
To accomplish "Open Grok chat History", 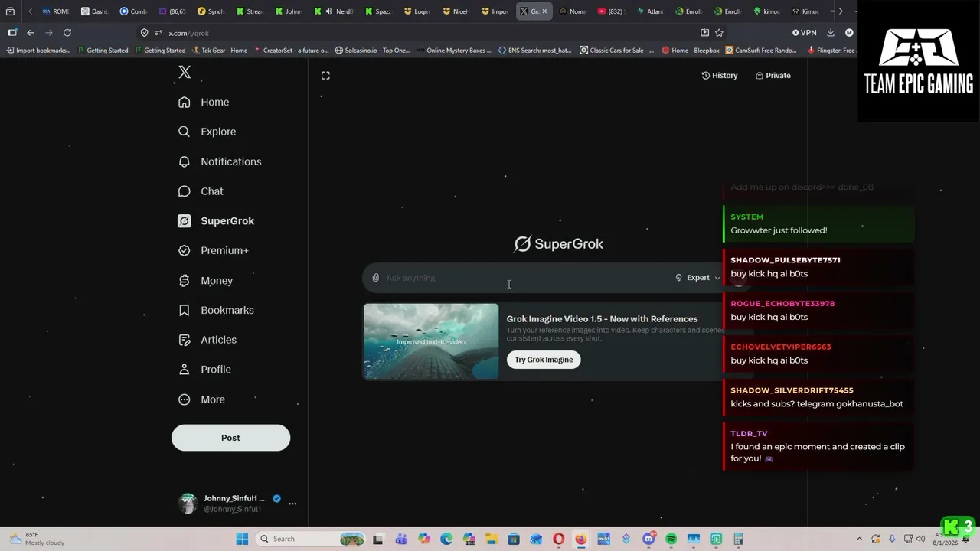I will point(720,75).
